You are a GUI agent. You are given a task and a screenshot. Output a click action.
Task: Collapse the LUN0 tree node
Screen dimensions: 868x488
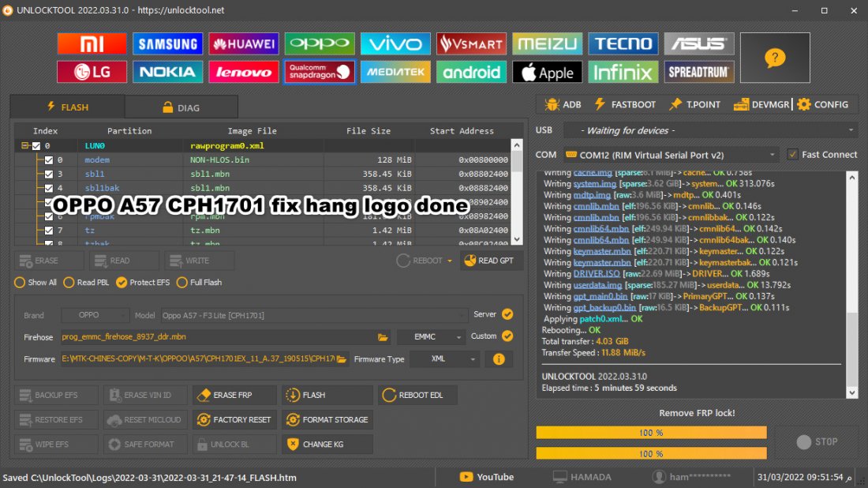[x=25, y=145]
